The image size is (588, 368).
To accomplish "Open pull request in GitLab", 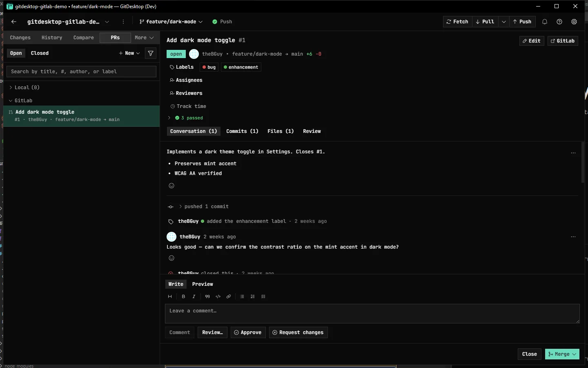I will [x=563, y=41].
